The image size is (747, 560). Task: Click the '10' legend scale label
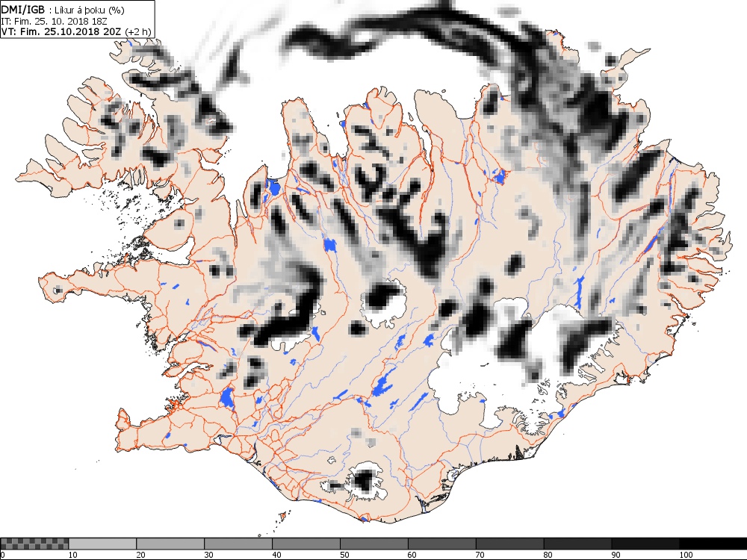pyautogui.click(x=72, y=555)
